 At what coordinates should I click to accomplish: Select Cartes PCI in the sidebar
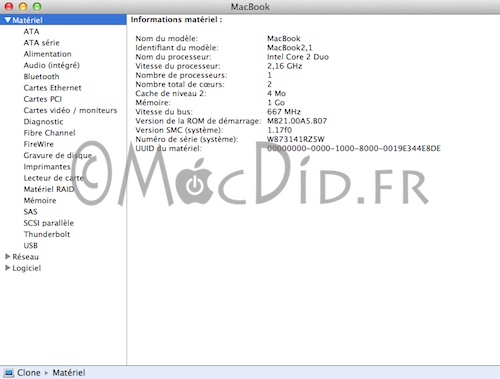(x=43, y=99)
